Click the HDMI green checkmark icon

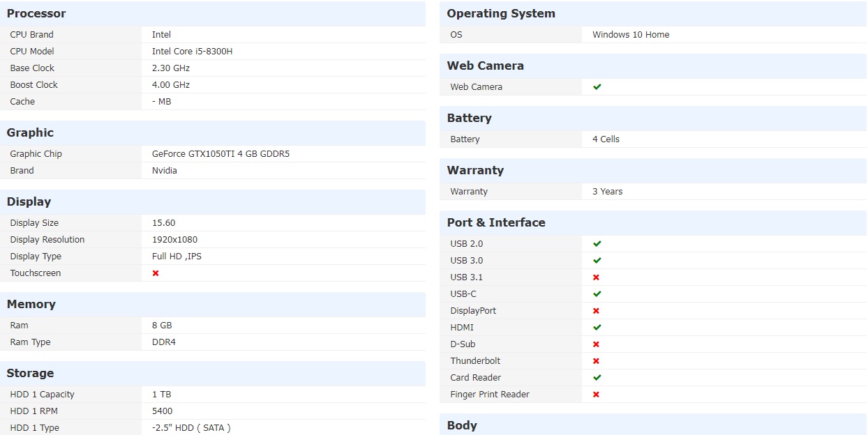click(597, 328)
